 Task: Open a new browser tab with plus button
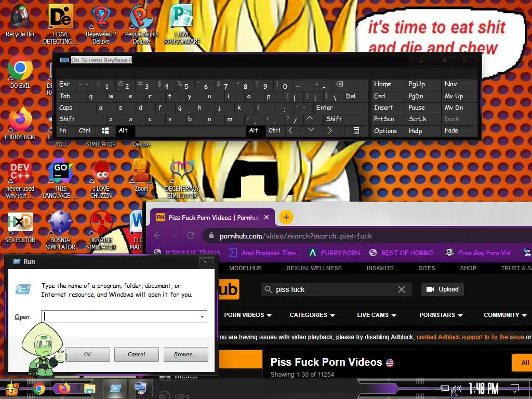pos(286,217)
